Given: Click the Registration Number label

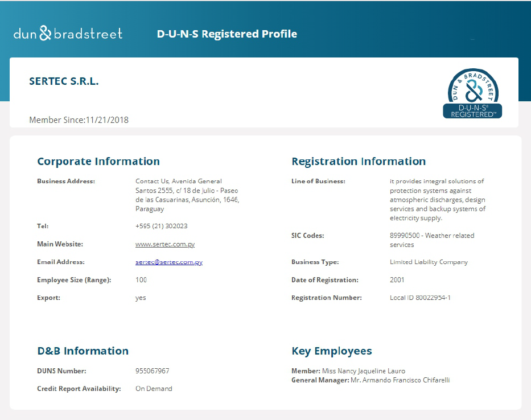Looking at the screenshot, I should [327, 298].
